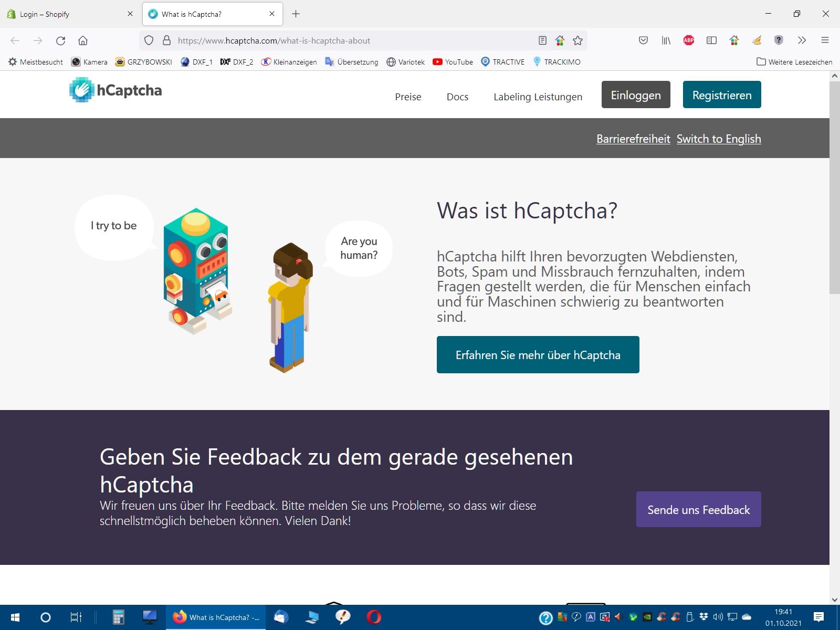Open the Variotek bookmark
Screen dimensions: 840x630
(x=406, y=62)
